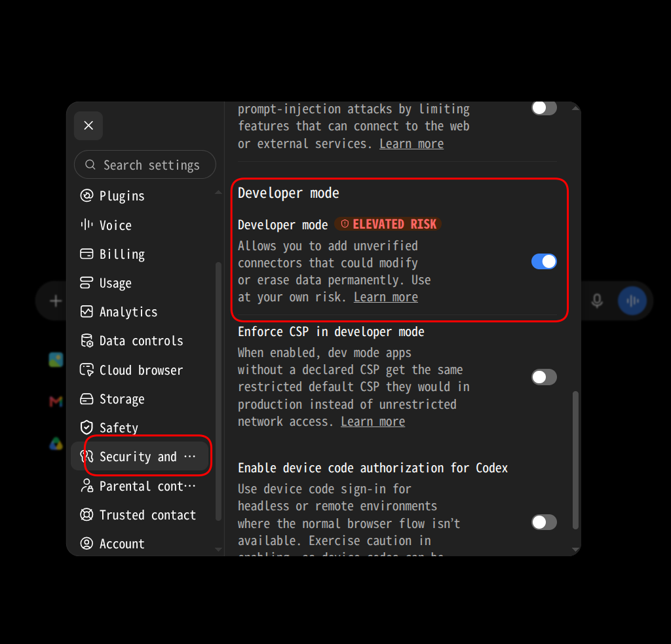
Task: Enable device code authorization for Codex toggle
Action: pos(543,522)
